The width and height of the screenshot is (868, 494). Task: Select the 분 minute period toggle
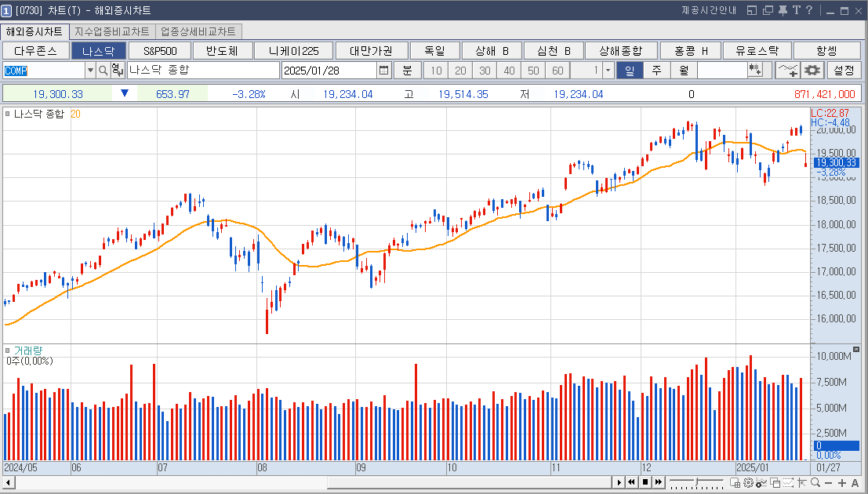407,71
